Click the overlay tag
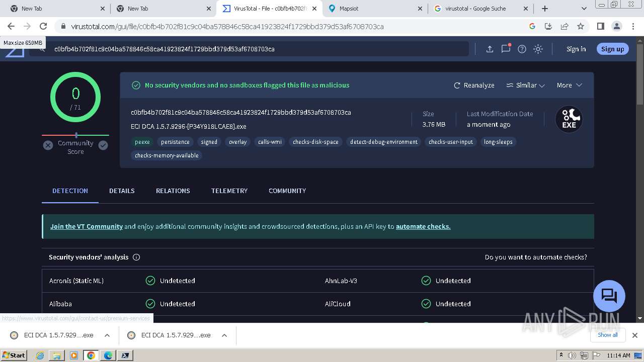The height and width of the screenshot is (362, 644). [237, 142]
